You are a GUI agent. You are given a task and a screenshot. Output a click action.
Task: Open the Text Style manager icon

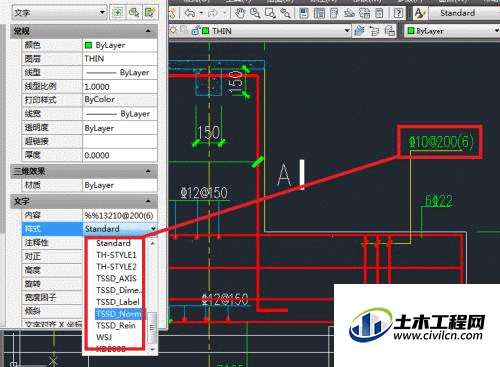point(419,13)
